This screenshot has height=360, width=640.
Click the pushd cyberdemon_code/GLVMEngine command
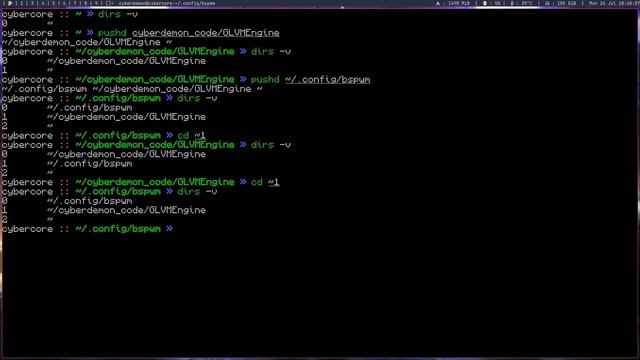coord(189,33)
